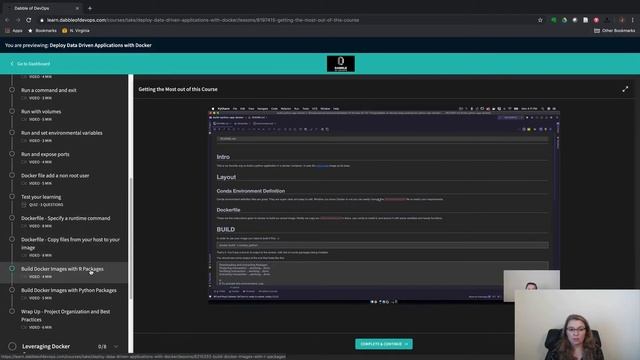Open lesson Build Docker Images with R Packages
The width and height of the screenshot is (640, 360).
click(x=62, y=269)
